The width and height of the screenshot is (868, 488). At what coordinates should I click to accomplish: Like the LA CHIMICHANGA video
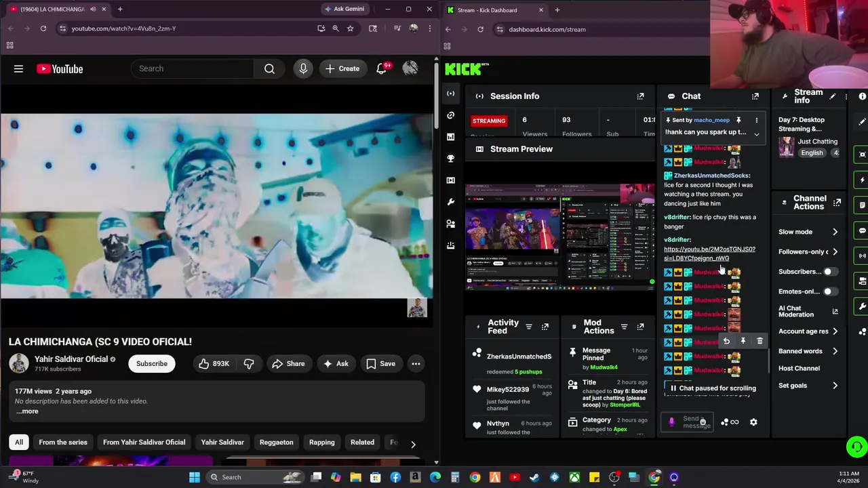tap(214, 364)
